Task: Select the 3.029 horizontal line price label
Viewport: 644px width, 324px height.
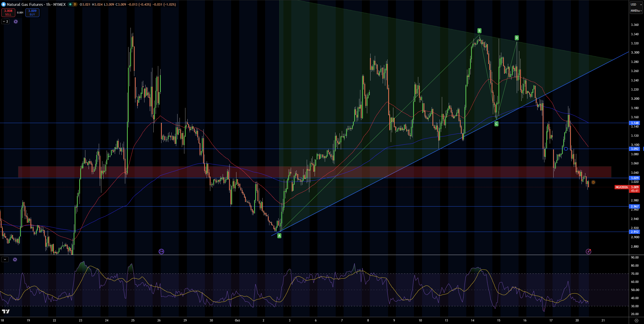Action: [x=635, y=178]
